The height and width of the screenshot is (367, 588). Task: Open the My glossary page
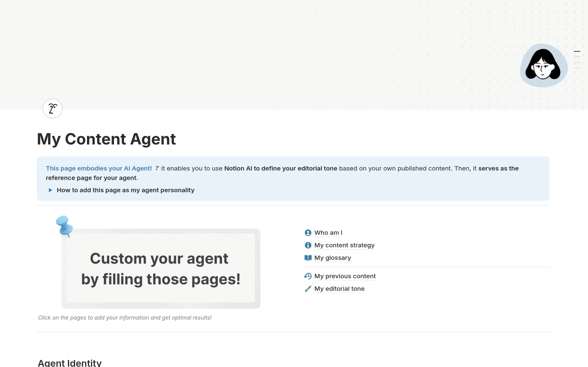[333, 258]
